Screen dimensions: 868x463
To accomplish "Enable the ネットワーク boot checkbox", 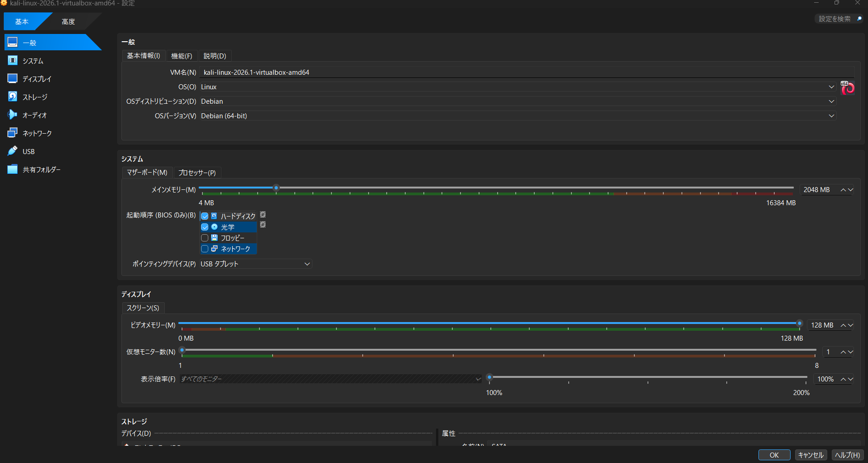I will tap(205, 249).
